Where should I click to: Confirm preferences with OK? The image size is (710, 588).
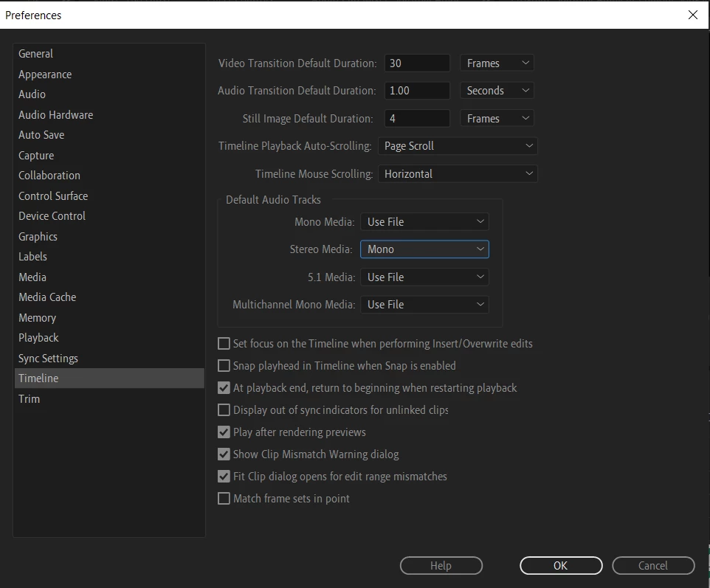pos(561,565)
